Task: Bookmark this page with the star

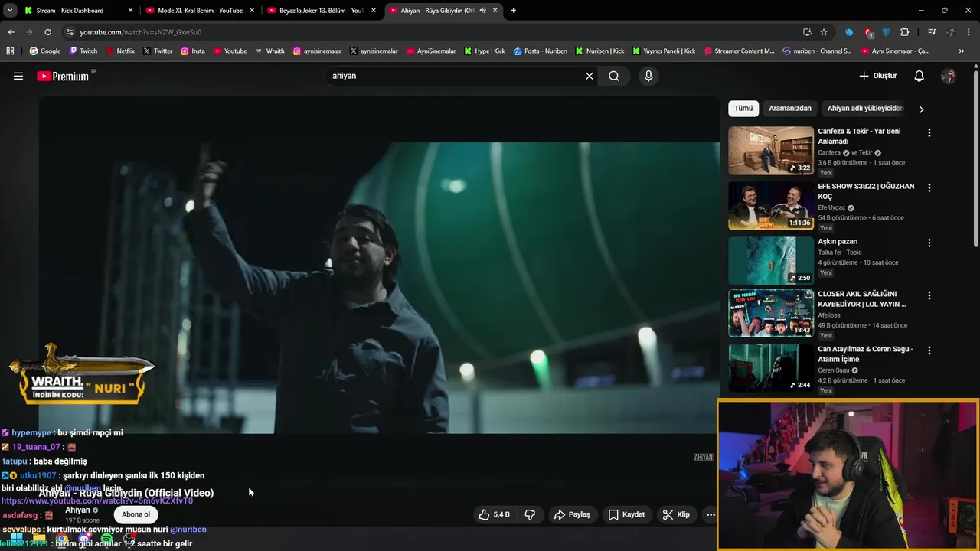Action: pyautogui.click(x=824, y=32)
